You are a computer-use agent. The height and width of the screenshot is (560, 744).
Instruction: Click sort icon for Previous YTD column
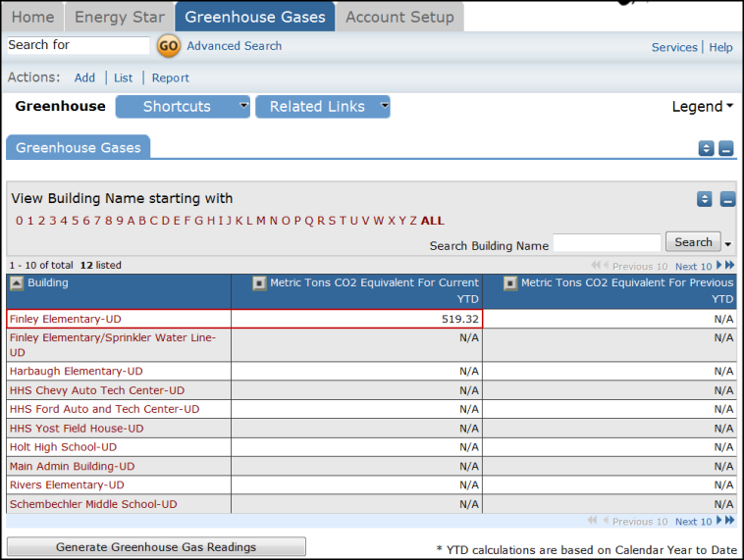click(x=510, y=283)
